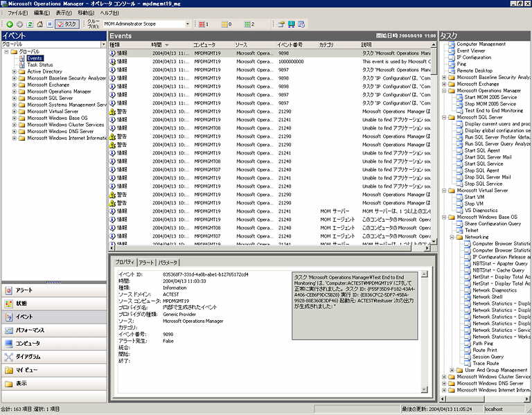Open the グローバル view dropdown

(103, 44)
